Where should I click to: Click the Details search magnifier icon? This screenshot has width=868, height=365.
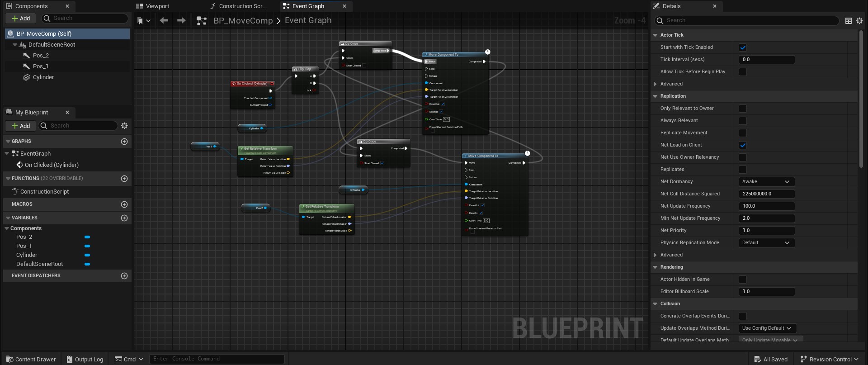point(660,21)
